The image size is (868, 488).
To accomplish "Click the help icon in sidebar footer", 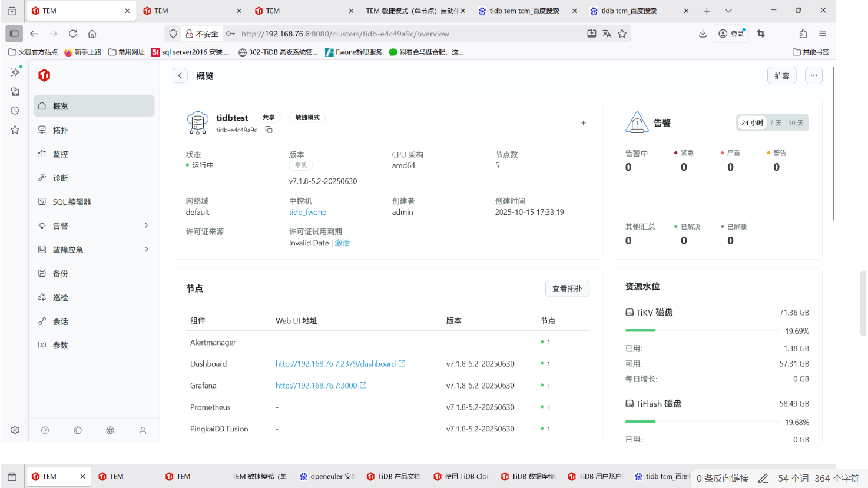I will (x=45, y=430).
